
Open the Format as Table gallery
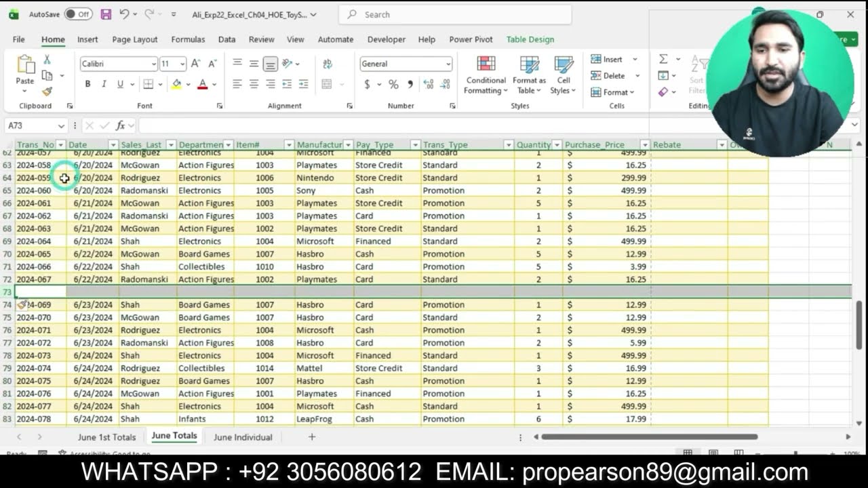tap(529, 75)
